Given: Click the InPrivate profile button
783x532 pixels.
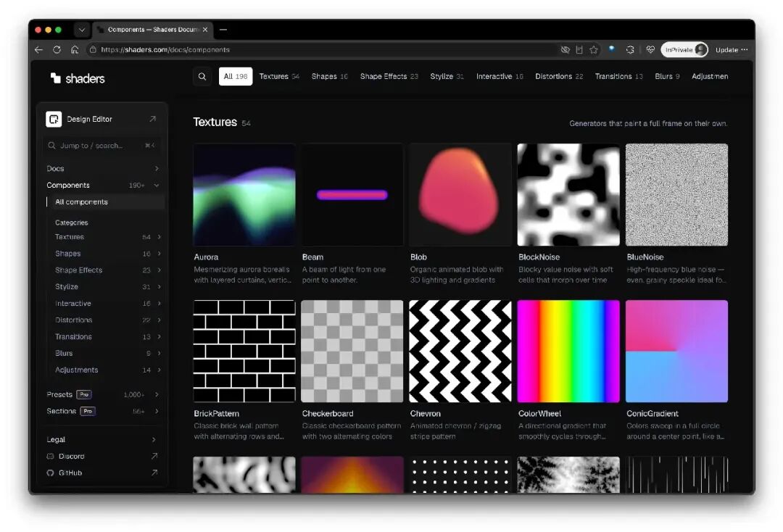Looking at the screenshot, I should coord(684,49).
